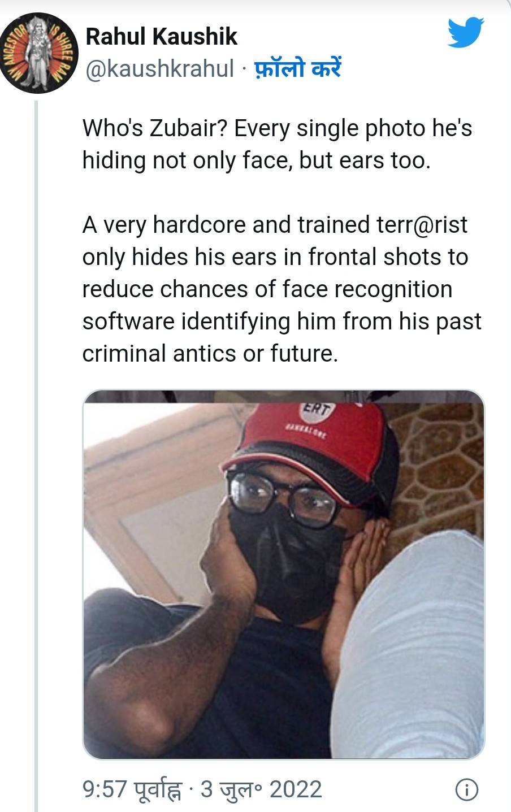Click the display name Rahul Kaushik
511x812 pixels.
coord(161,37)
